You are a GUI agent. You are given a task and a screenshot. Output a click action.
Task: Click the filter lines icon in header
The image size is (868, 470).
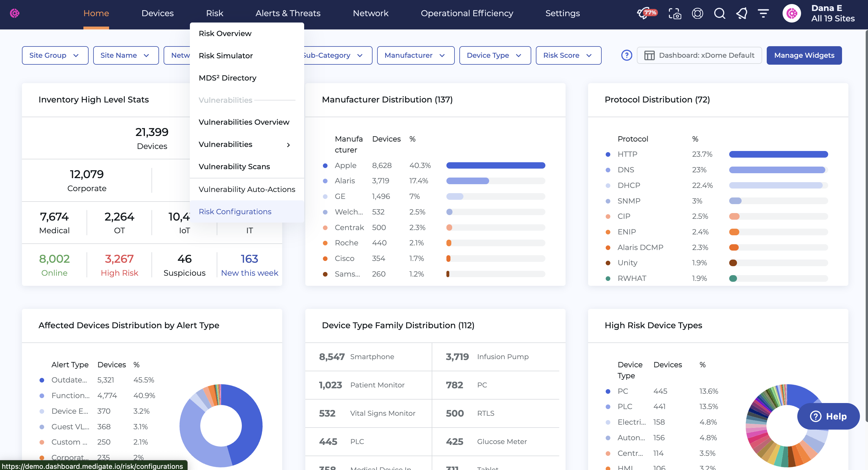click(x=763, y=14)
